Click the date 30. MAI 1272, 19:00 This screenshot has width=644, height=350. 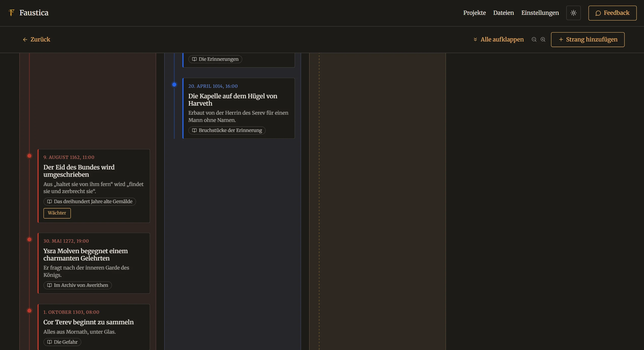point(66,241)
